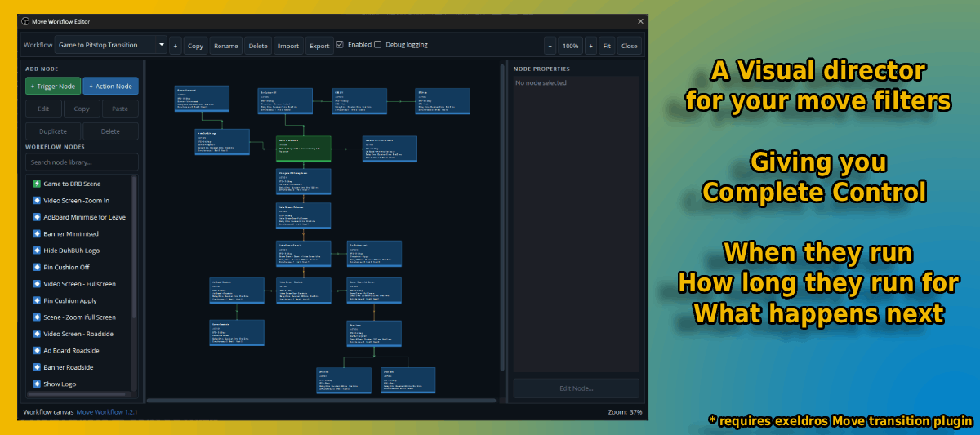Add a new workflow with the plus button
This screenshot has width=980, height=435.
pos(175,46)
